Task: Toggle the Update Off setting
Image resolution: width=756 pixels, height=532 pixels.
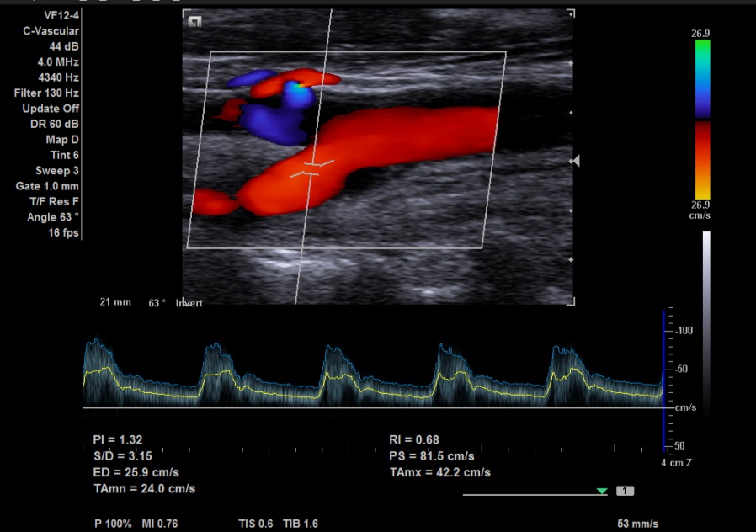Action: coord(51,109)
